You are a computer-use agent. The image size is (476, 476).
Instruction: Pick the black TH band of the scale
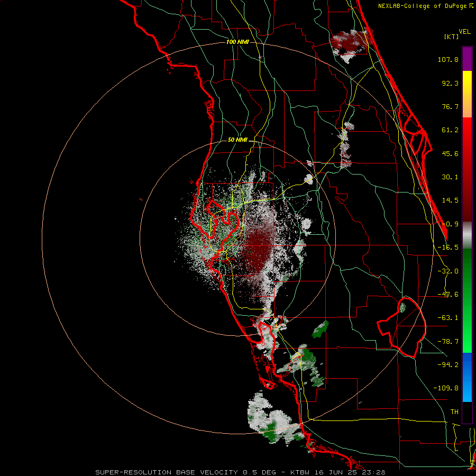point(467,412)
